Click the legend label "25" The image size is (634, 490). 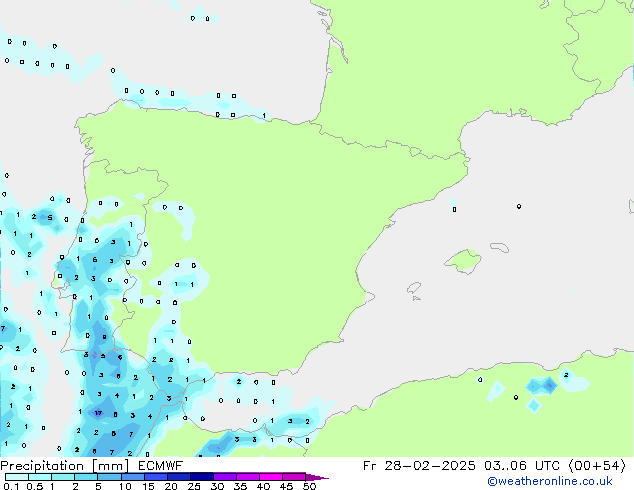coord(194,486)
